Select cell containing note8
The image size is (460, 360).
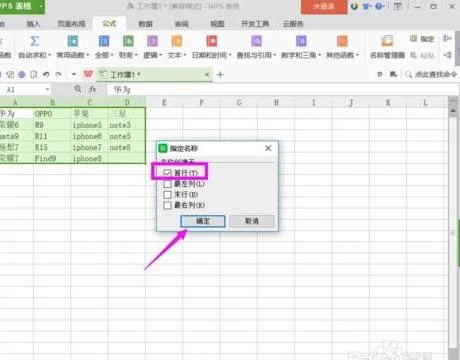(x=127, y=147)
